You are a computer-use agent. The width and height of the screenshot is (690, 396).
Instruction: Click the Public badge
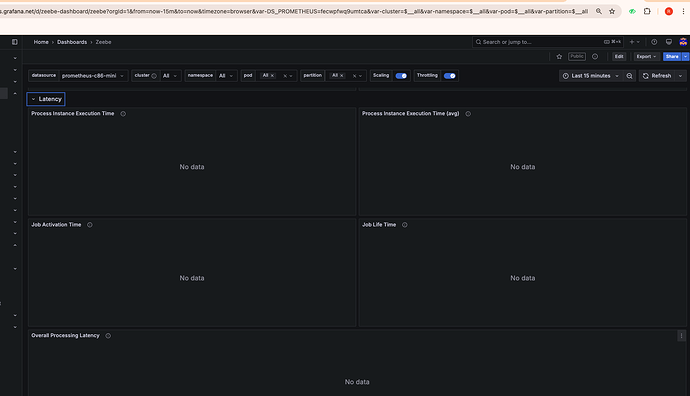[577, 56]
